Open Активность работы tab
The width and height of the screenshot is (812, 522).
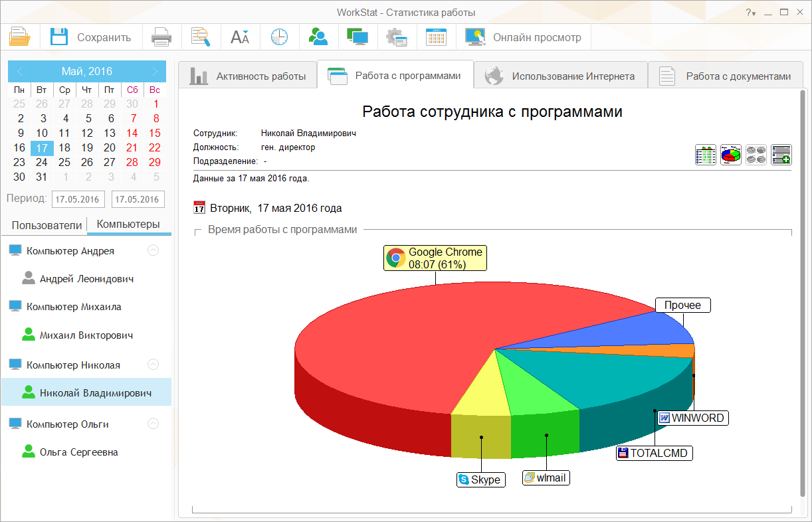(x=247, y=76)
